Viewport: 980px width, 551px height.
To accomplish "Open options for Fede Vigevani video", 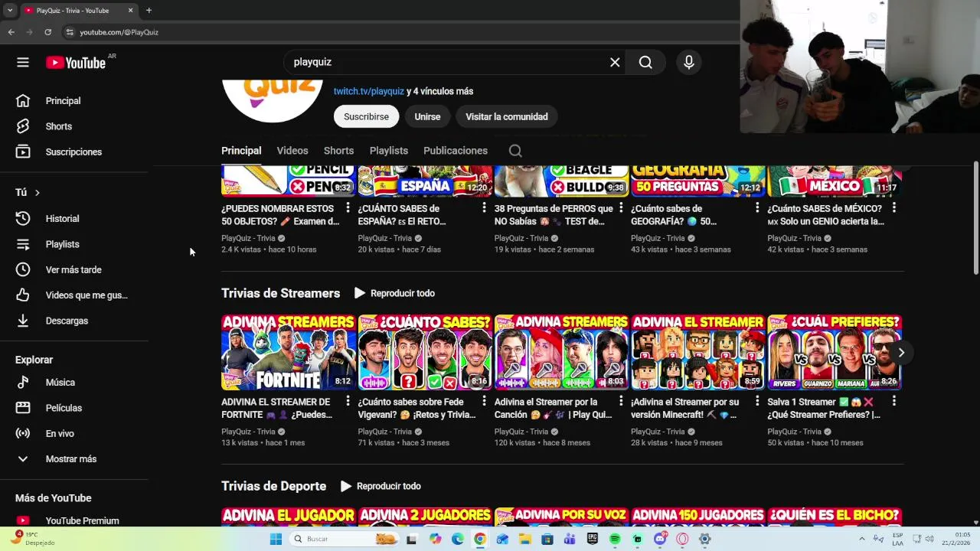I will coord(484,401).
